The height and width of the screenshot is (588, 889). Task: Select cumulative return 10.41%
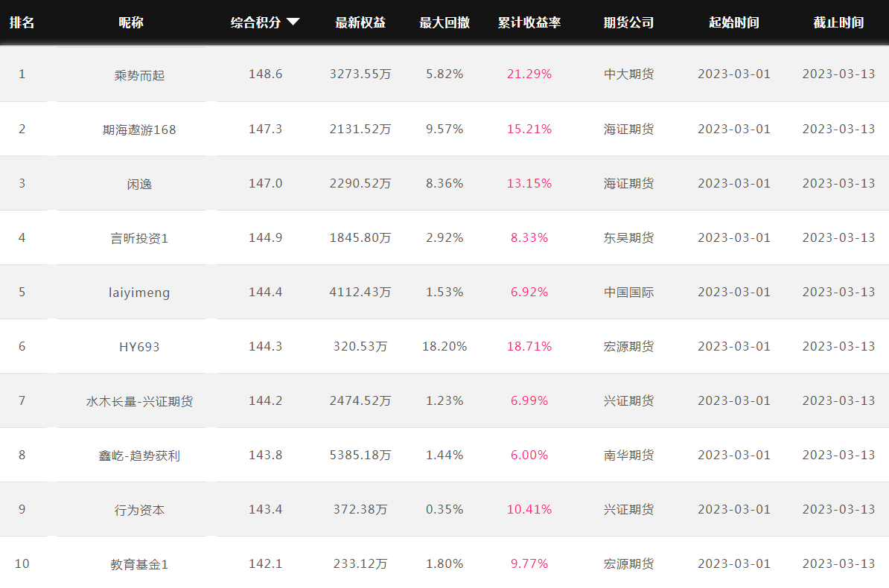point(529,510)
